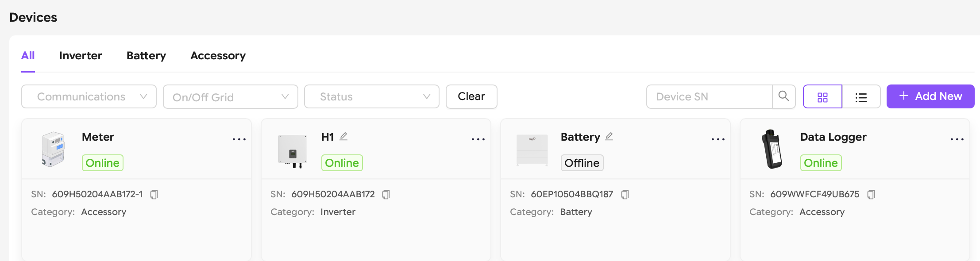
Task: Switch to list view
Action: [x=861, y=97]
